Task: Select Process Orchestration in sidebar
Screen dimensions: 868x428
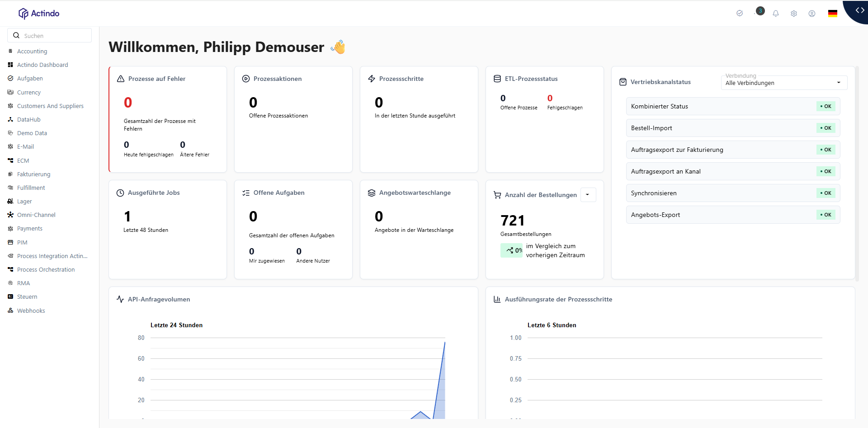Action: (x=46, y=270)
